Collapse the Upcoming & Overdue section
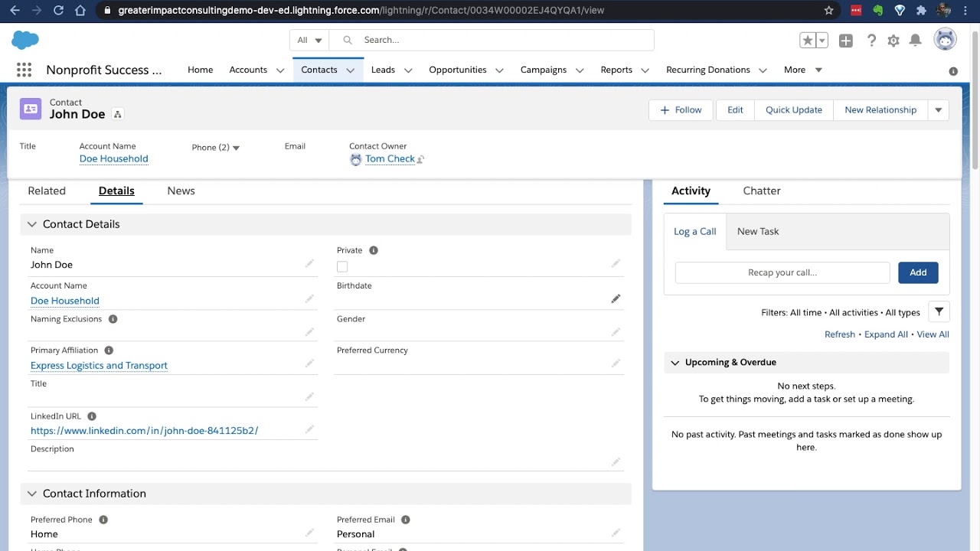This screenshot has height=551, width=980. pyautogui.click(x=675, y=363)
